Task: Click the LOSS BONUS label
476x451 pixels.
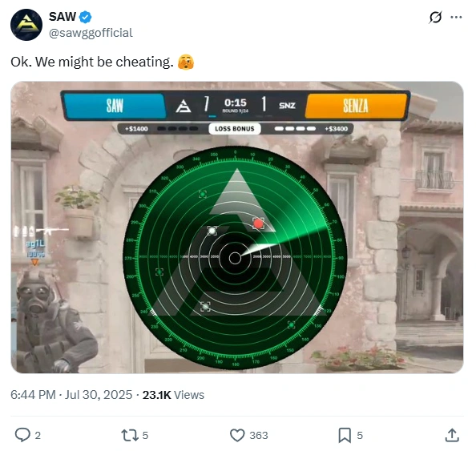Action: pyautogui.click(x=235, y=129)
